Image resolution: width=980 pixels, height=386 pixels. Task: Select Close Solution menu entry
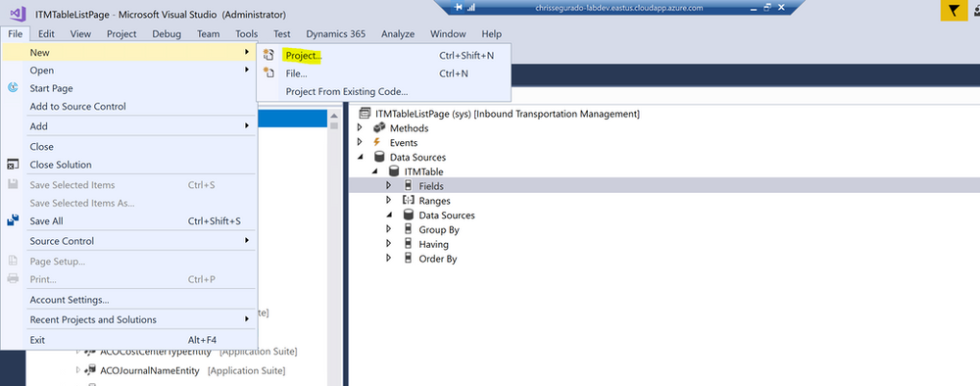[x=128, y=165]
